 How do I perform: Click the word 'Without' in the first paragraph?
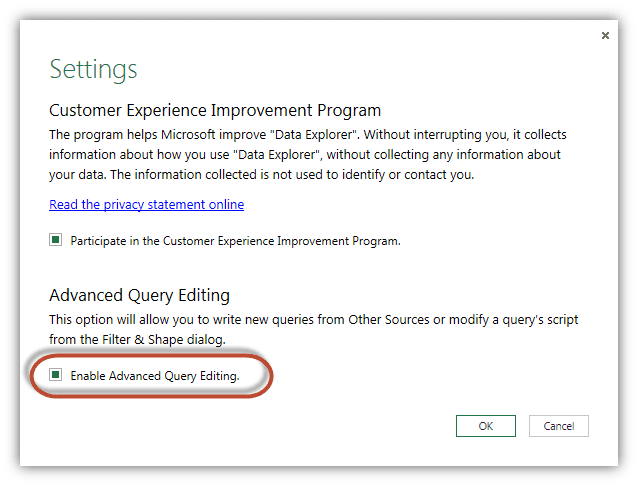point(387,134)
